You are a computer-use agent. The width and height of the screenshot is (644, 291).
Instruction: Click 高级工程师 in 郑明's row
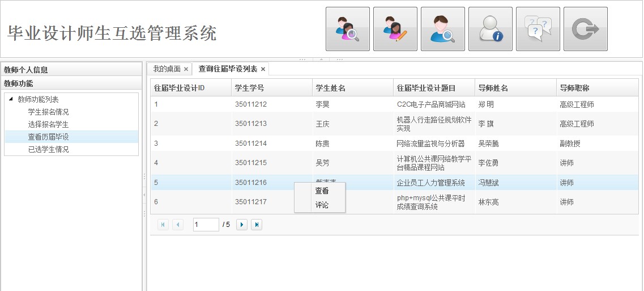click(x=577, y=104)
